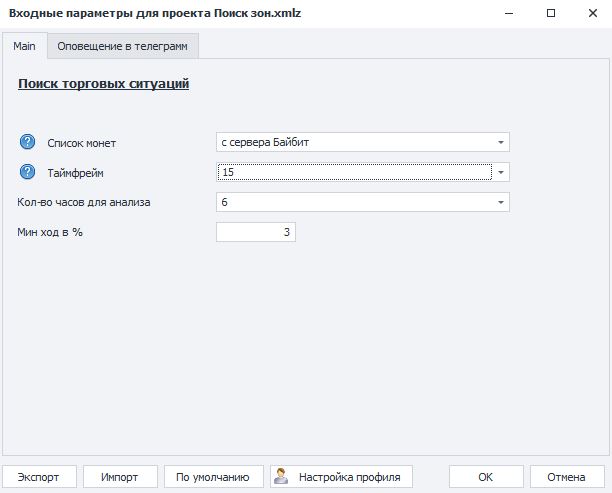Reset values with По умолчанию button
The image size is (612, 493).
213,476
